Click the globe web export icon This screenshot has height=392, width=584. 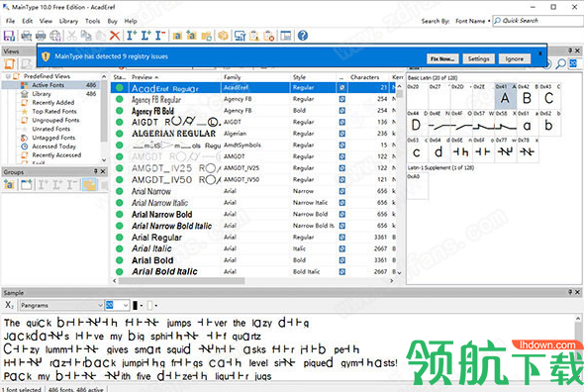coord(55,36)
